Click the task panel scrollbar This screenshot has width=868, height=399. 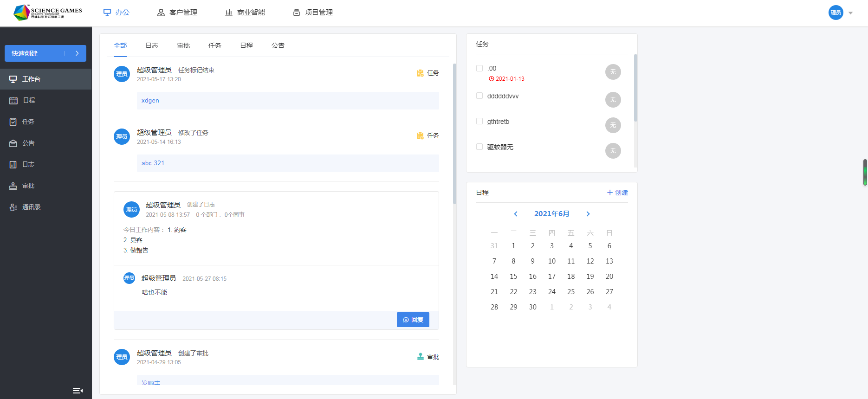pyautogui.click(x=635, y=88)
